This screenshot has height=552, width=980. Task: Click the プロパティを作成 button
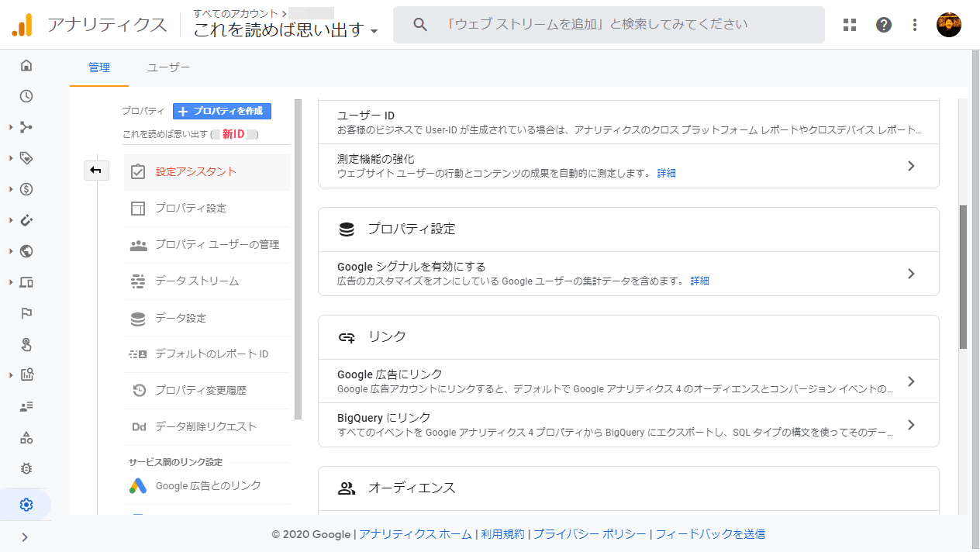[222, 111]
